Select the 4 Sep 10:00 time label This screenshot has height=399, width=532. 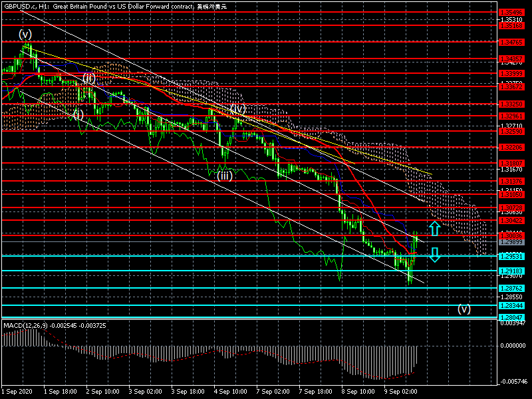coord(230,391)
